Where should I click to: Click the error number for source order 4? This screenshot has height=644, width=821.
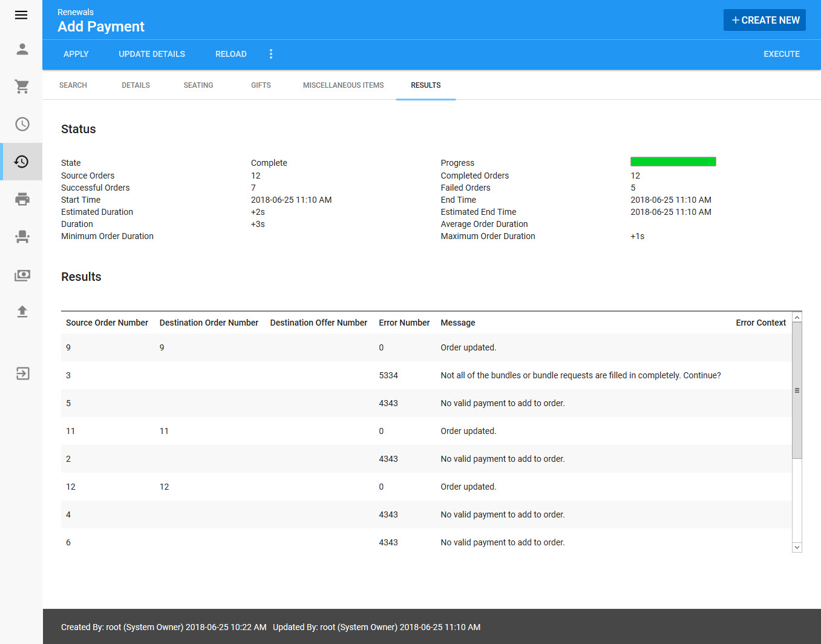(x=388, y=514)
